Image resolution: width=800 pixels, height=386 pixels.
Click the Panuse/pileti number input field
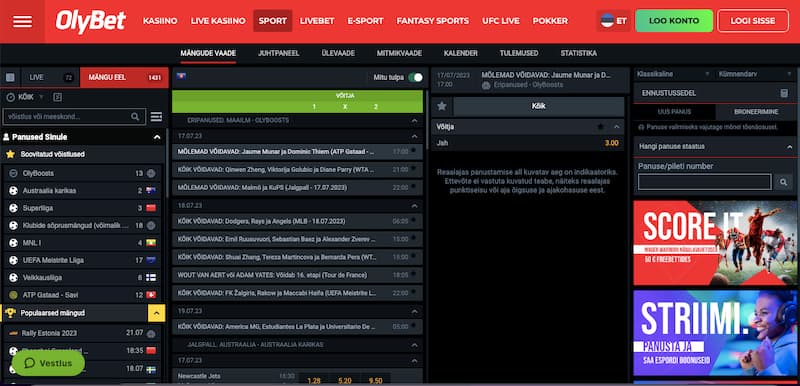click(705, 182)
